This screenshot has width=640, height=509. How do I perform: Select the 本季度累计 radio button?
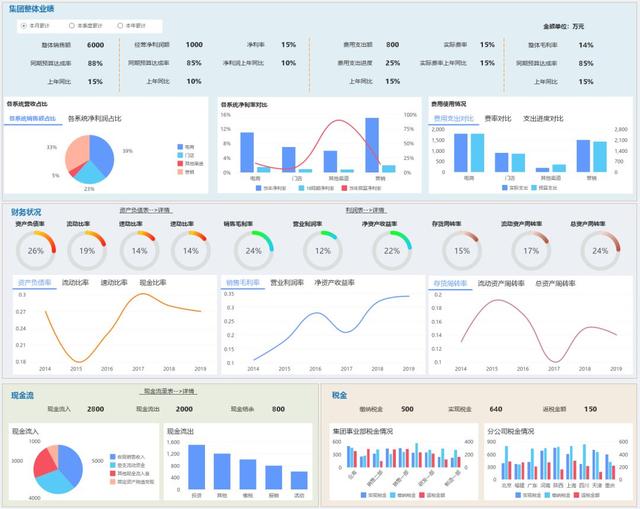click(x=71, y=26)
